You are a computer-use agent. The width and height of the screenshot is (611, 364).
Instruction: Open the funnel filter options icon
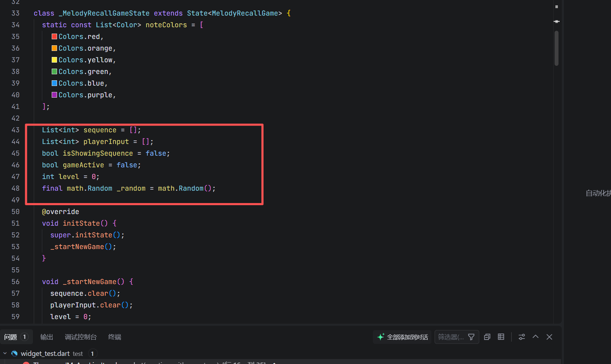pyautogui.click(x=471, y=337)
